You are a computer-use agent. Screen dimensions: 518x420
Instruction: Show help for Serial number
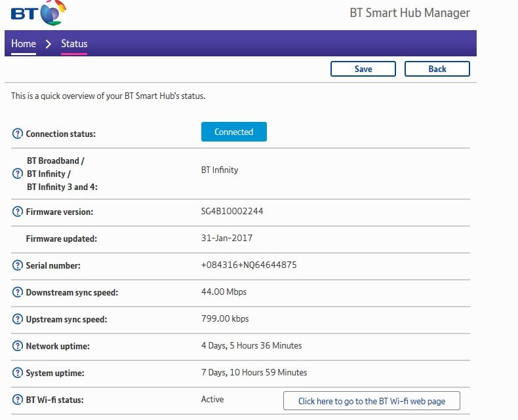click(x=18, y=265)
